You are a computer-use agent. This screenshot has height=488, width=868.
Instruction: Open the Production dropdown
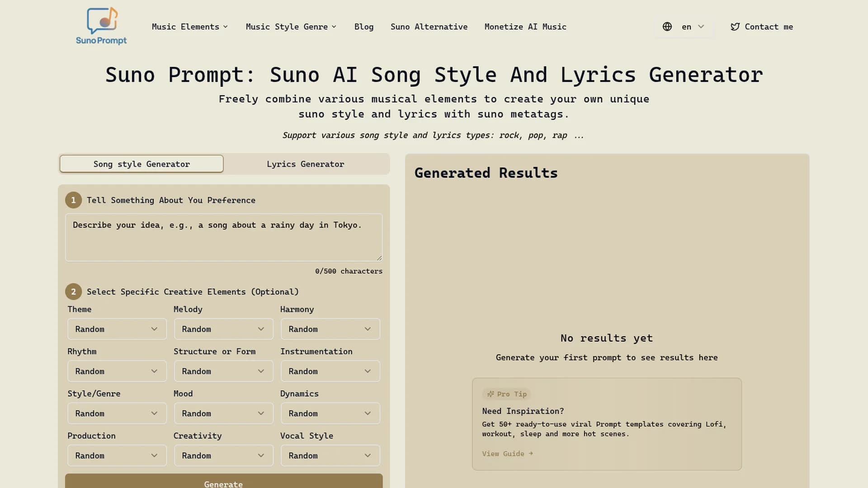point(117,455)
